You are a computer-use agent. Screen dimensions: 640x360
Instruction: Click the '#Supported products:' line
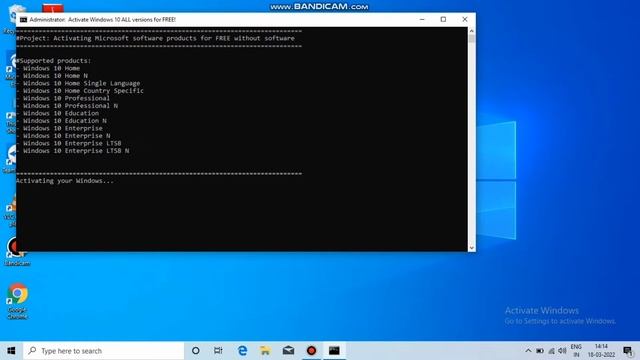(x=53, y=61)
